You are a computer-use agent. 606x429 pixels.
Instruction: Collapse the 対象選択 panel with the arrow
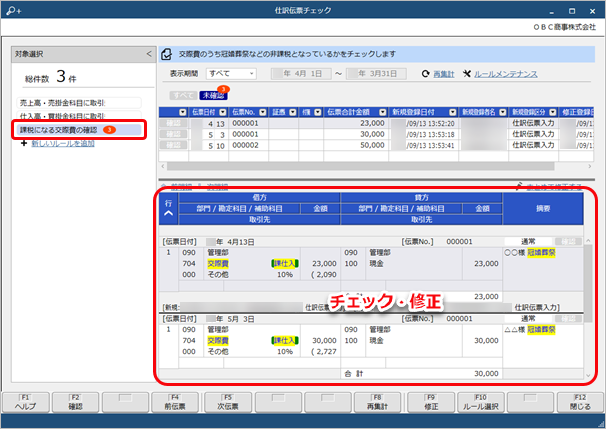(149, 54)
